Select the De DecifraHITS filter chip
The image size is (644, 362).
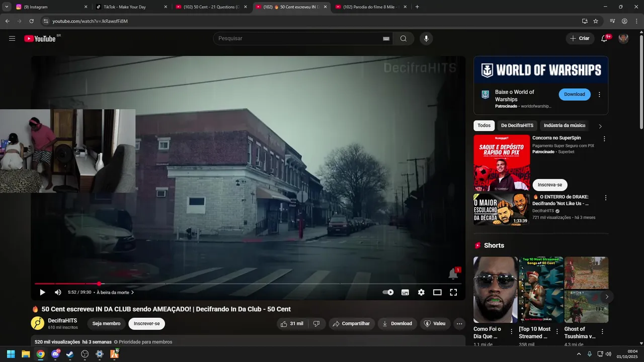pyautogui.click(x=517, y=126)
